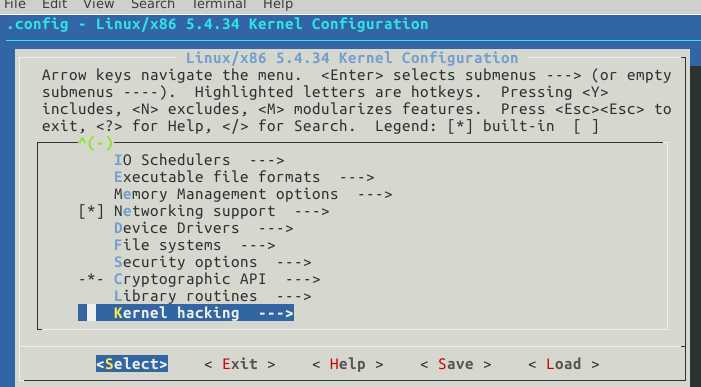Click the < Exit > button

click(240, 364)
